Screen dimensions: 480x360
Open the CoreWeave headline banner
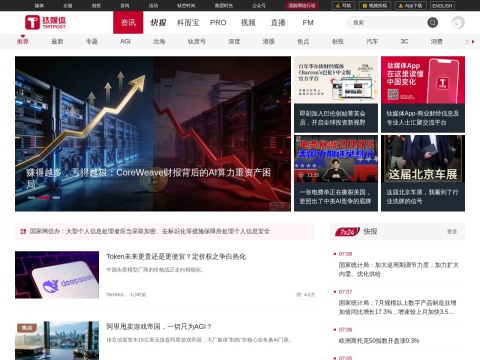tap(153, 134)
